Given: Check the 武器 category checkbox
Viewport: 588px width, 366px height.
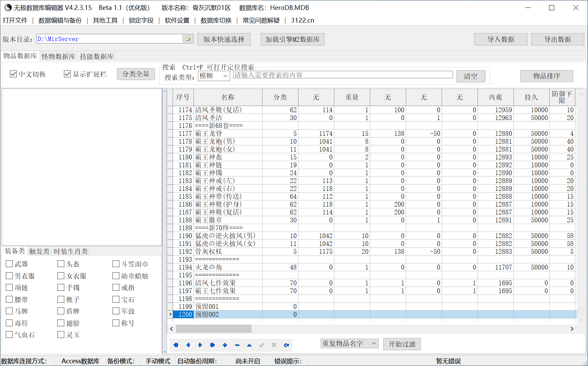Looking at the screenshot, I should tap(9, 264).
